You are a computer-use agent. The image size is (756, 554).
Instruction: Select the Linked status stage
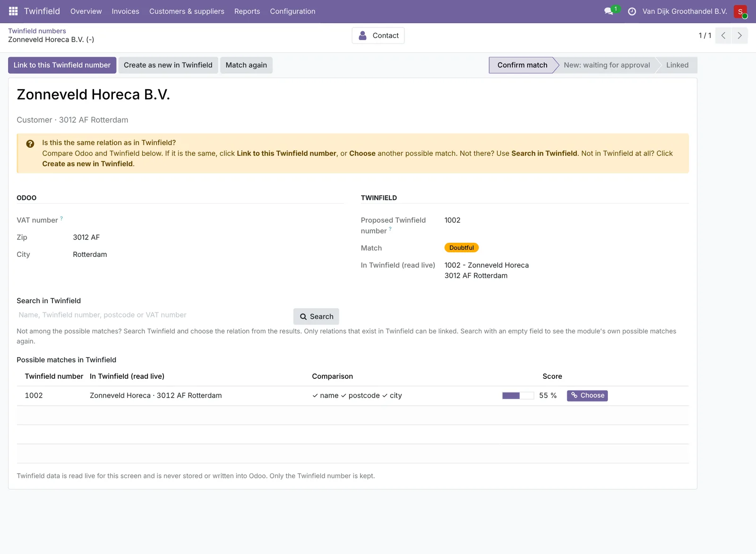click(677, 65)
